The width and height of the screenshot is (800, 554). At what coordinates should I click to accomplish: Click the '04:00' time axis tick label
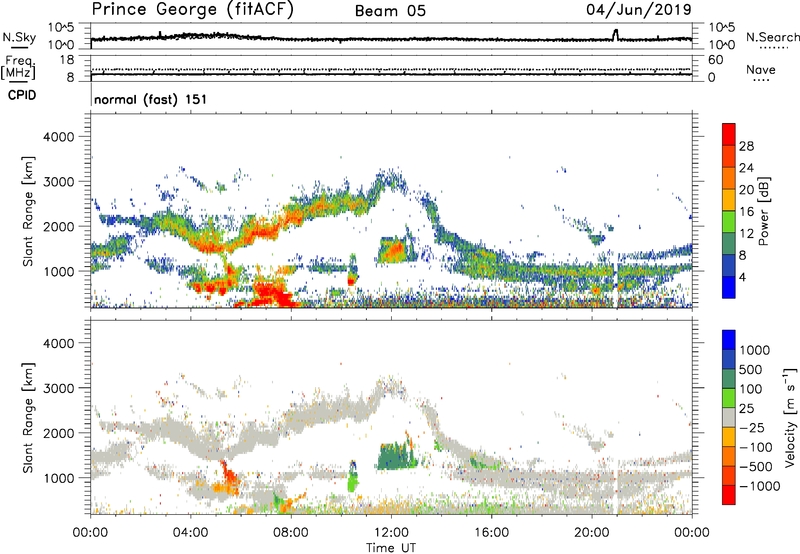point(190,533)
